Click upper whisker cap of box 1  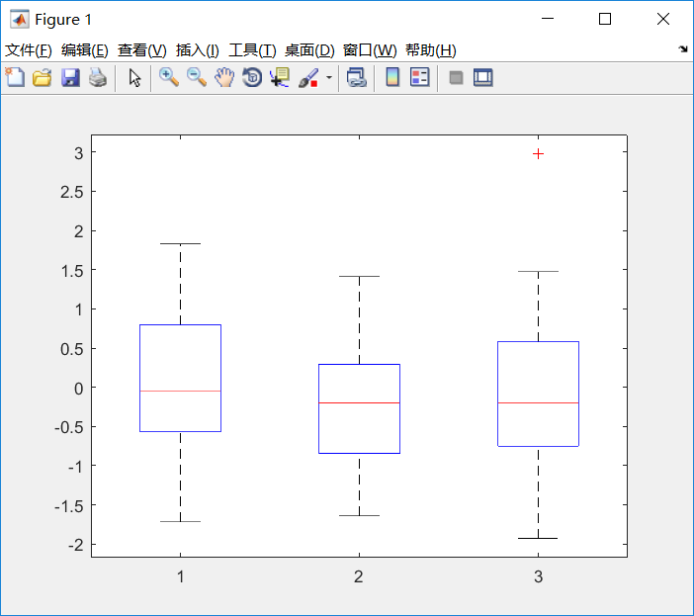coord(181,244)
